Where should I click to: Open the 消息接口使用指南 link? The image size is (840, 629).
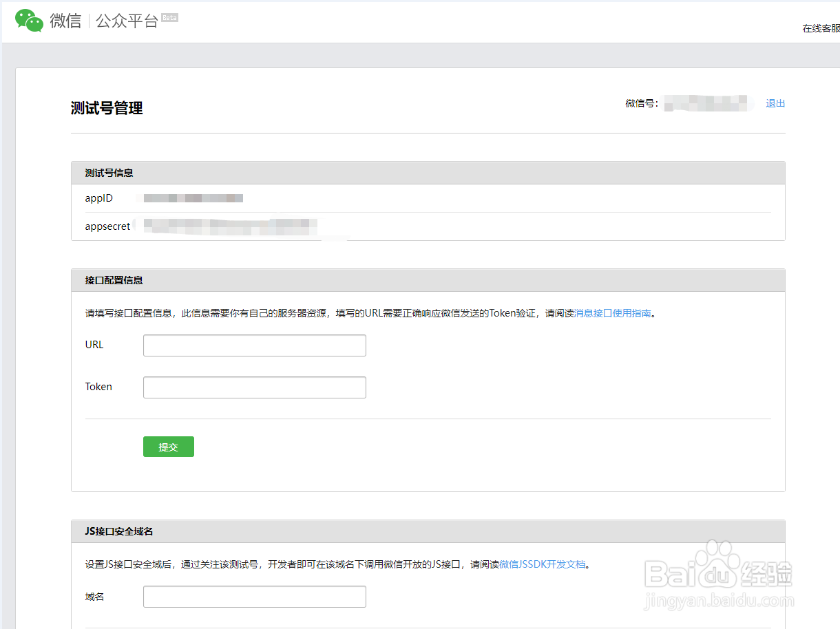point(613,313)
